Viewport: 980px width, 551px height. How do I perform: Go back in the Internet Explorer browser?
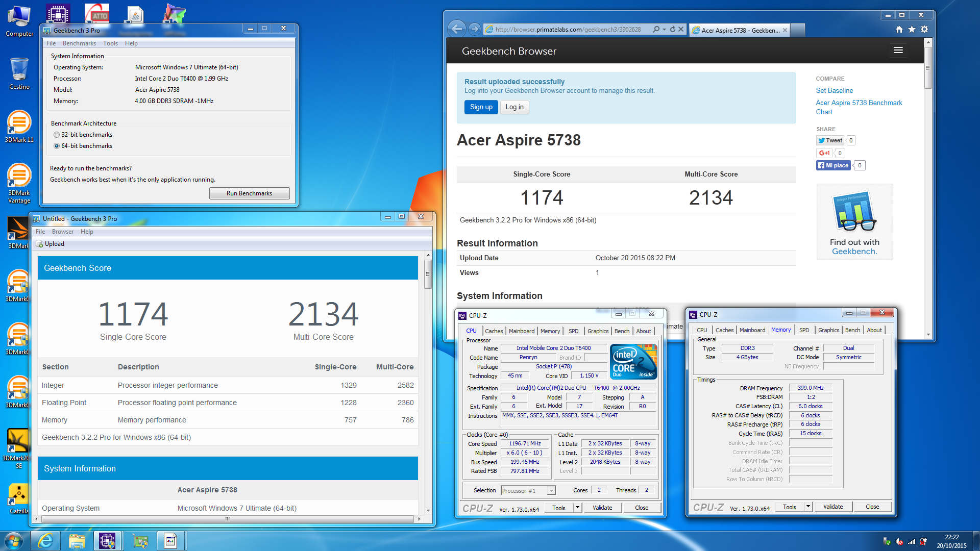457,29
